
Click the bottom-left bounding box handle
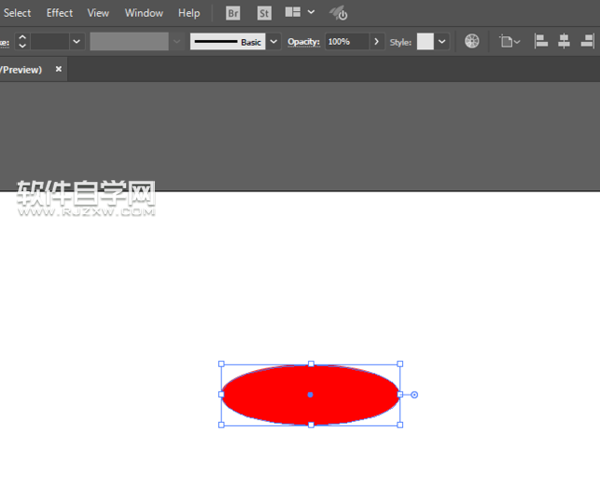221,425
